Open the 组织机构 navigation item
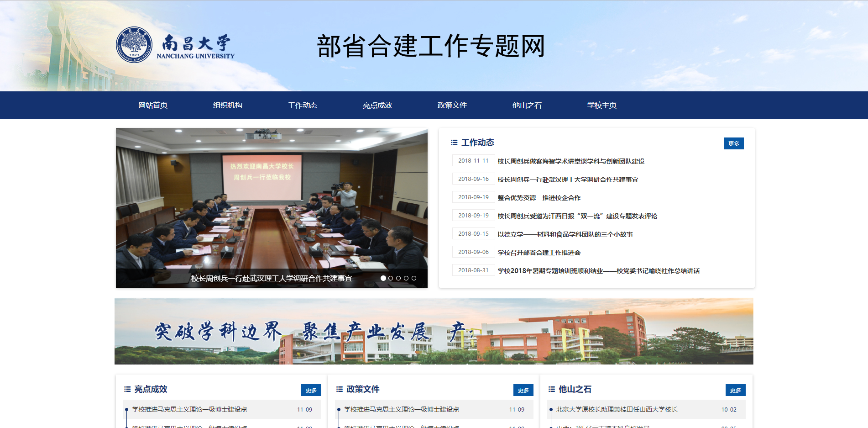Screen dimensions: 868x428 click(x=228, y=105)
